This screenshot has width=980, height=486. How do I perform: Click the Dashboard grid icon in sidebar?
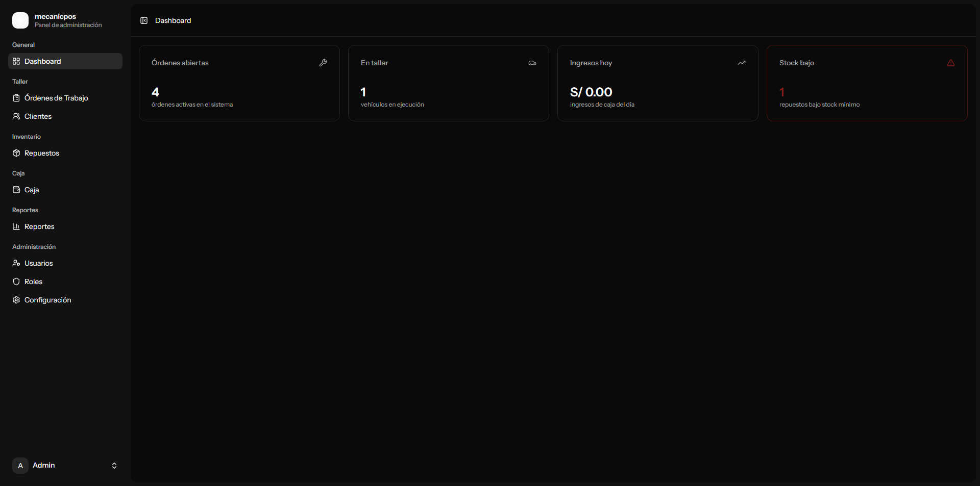pos(16,61)
